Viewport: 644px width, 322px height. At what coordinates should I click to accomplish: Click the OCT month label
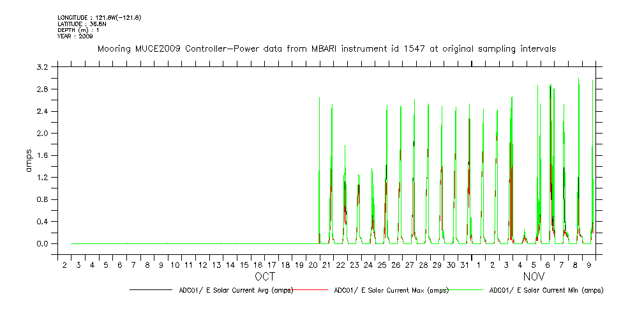[x=265, y=277]
